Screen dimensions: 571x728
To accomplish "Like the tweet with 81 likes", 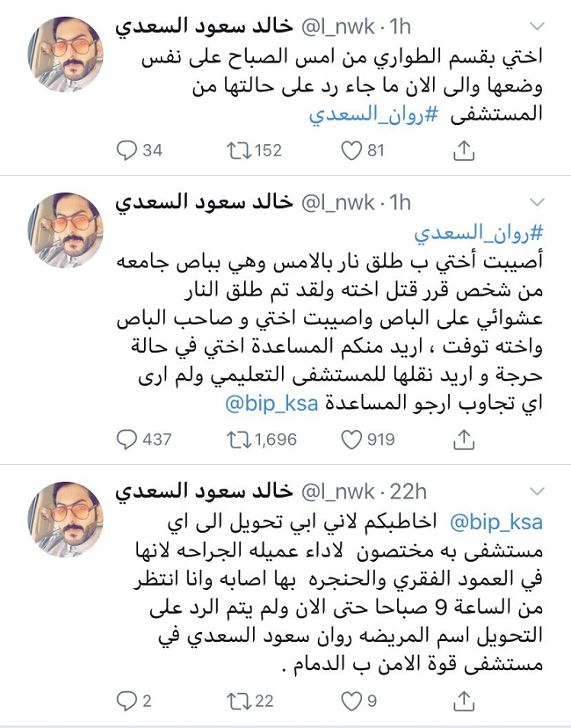I will pos(351,150).
